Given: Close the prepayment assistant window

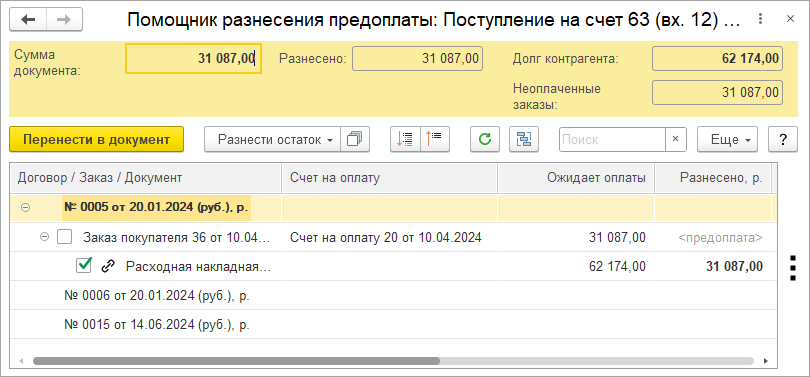Looking at the screenshot, I should (790, 20).
